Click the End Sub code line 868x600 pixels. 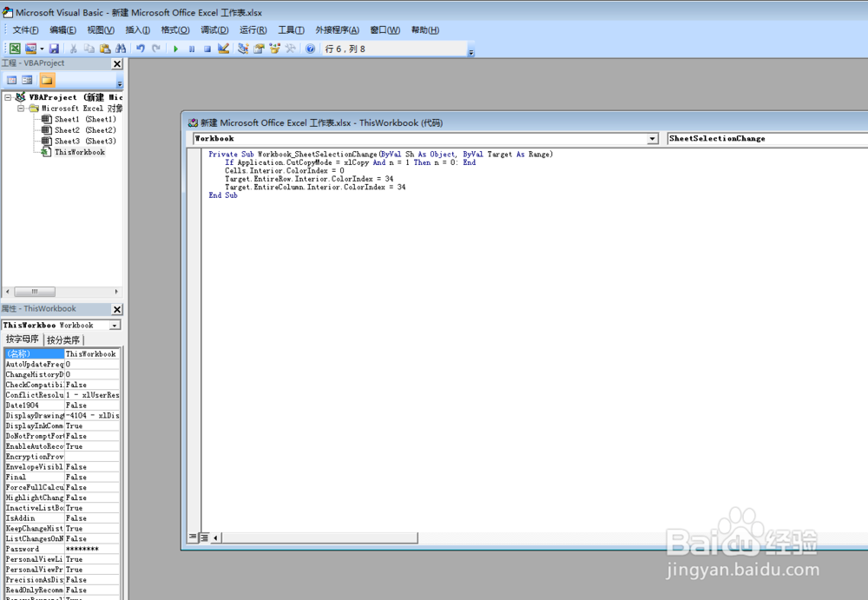223,195
